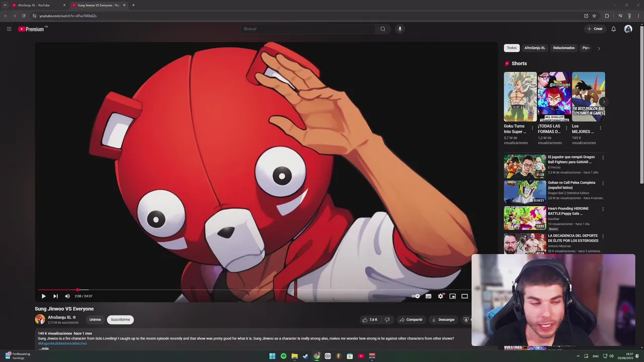The image size is (644, 362).
Task: Open the notifications bell
Action: pyautogui.click(x=613, y=29)
